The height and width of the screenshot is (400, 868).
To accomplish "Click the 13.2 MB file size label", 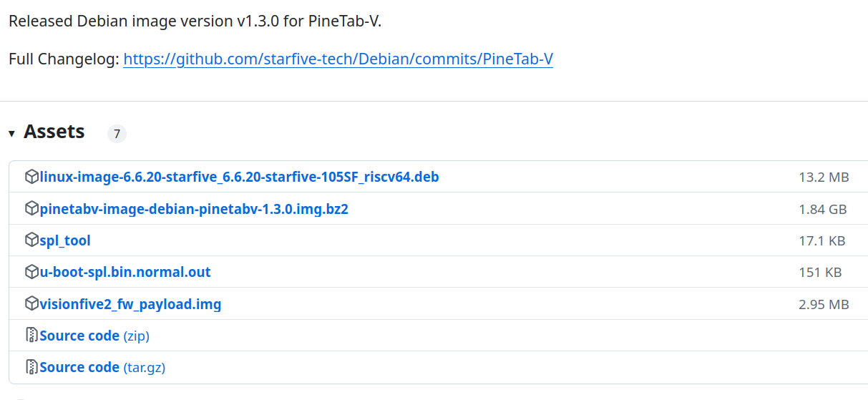I will coord(824,177).
